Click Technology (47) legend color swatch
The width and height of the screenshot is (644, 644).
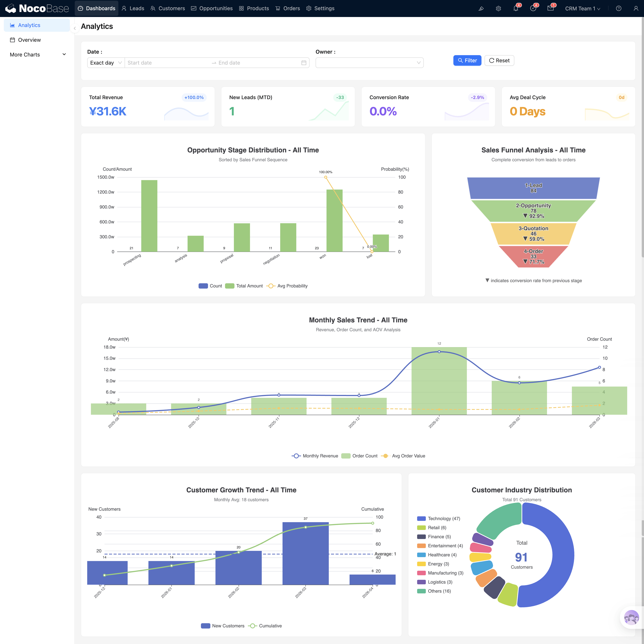[421, 519]
